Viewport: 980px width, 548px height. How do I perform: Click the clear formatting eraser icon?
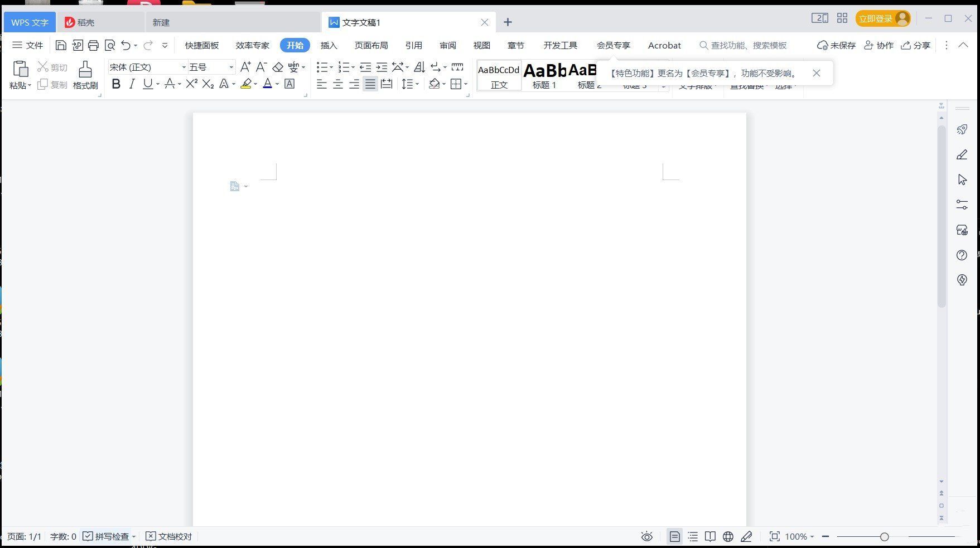278,67
